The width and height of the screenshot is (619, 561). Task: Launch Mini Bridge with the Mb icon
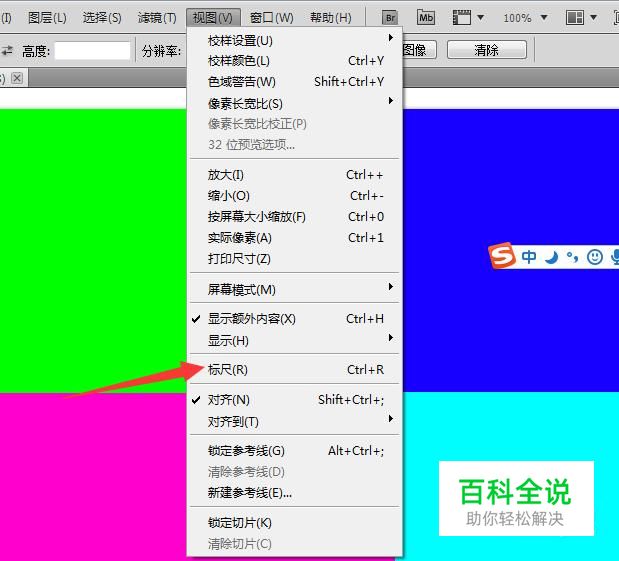point(426,18)
